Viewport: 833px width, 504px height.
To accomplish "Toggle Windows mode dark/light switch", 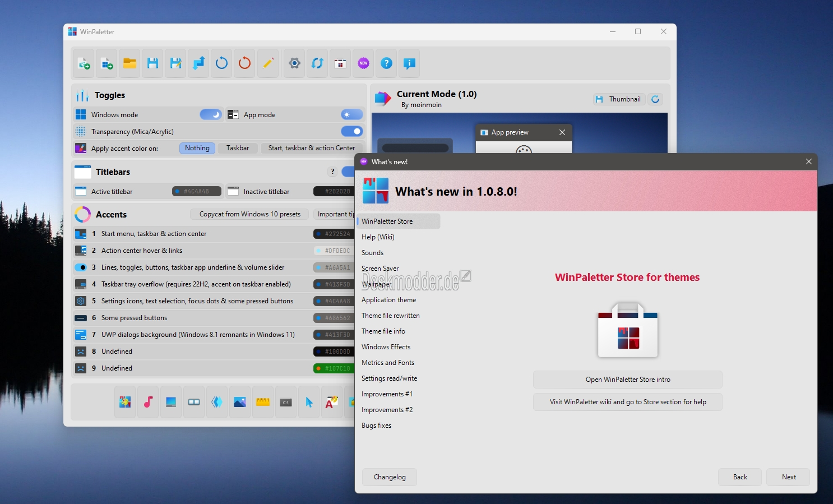I will (x=211, y=114).
